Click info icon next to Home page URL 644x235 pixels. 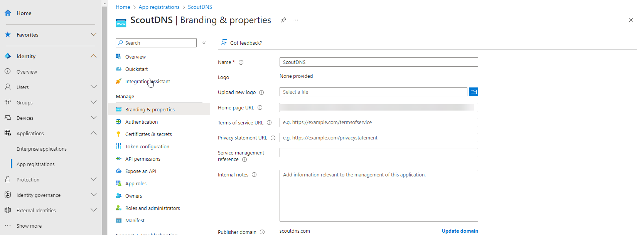[260, 108]
